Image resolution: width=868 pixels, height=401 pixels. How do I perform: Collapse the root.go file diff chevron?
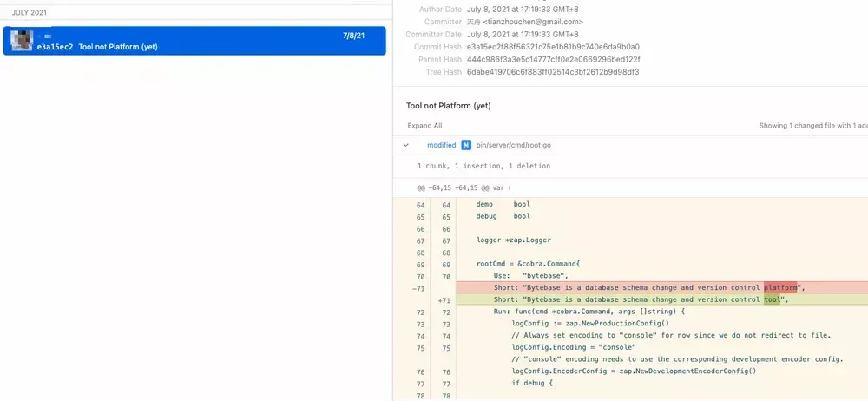click(406, 145)
